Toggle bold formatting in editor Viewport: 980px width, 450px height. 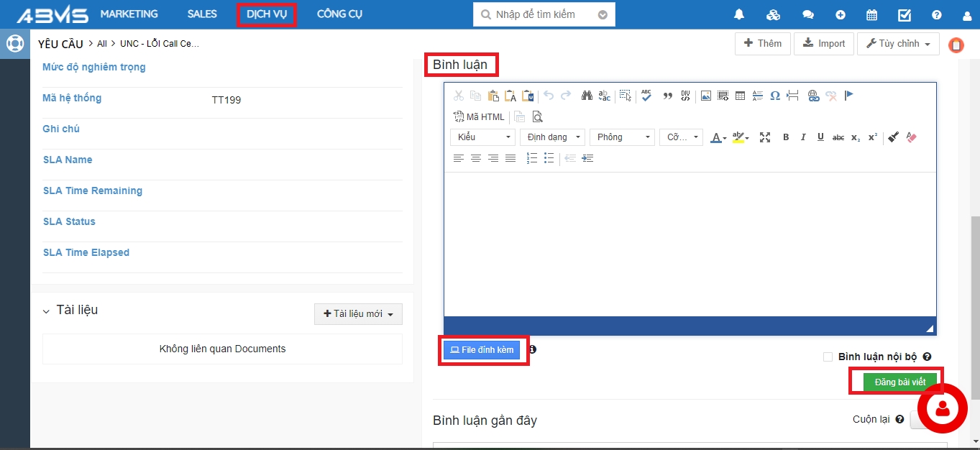point(786,137)
